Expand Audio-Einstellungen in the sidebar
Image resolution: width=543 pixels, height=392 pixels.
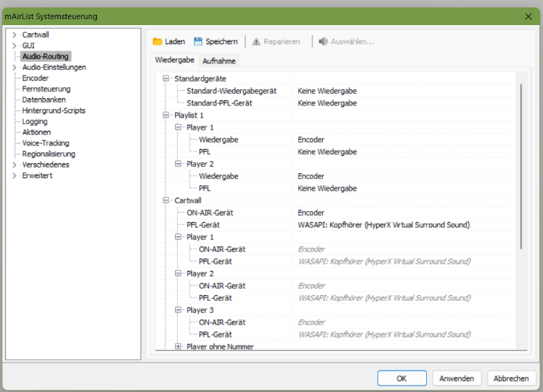tap(14, 67)
